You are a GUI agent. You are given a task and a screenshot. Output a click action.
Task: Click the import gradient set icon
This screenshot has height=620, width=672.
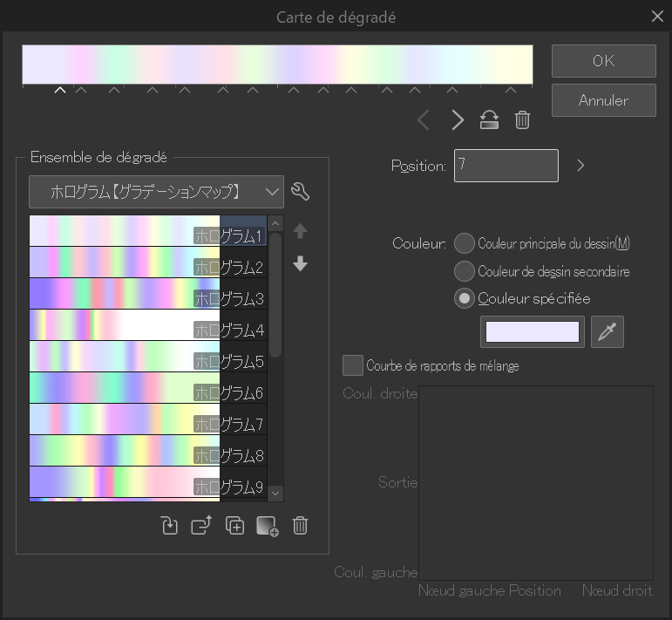point(170,526)
